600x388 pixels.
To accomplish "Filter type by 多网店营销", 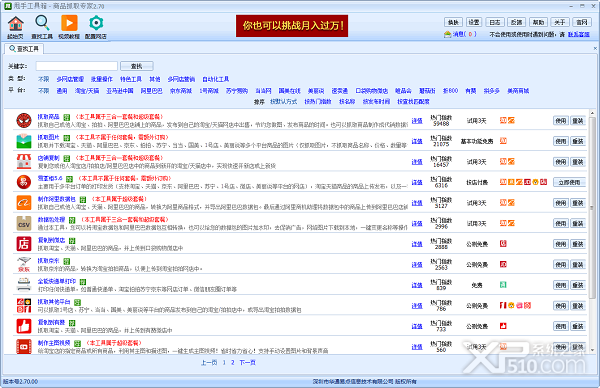I will (x=181, y=79).
